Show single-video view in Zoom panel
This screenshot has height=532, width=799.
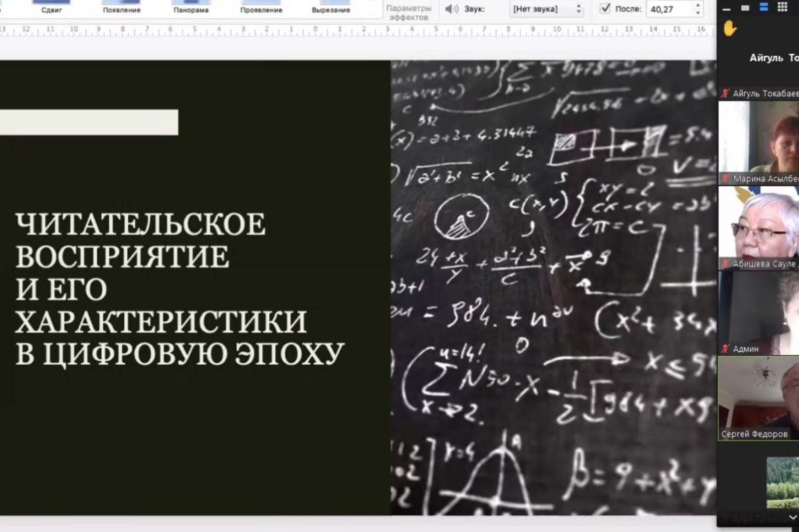745,8
